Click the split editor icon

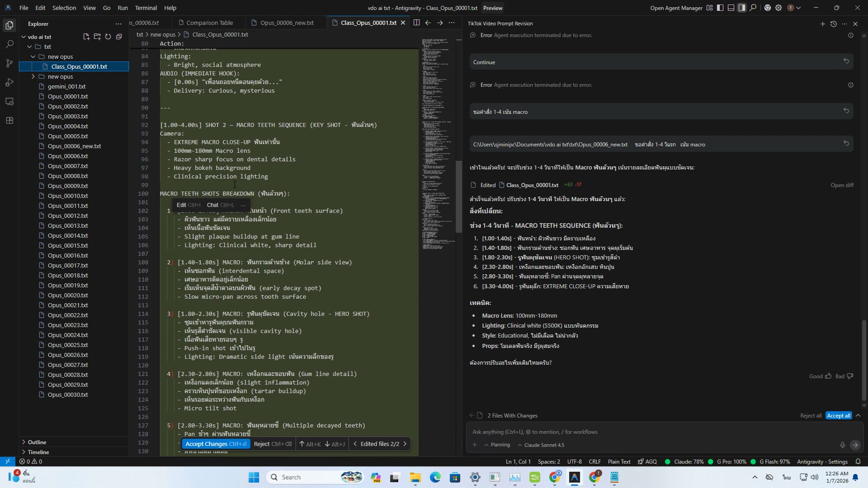pyautogui.click(x=416, y=23)
